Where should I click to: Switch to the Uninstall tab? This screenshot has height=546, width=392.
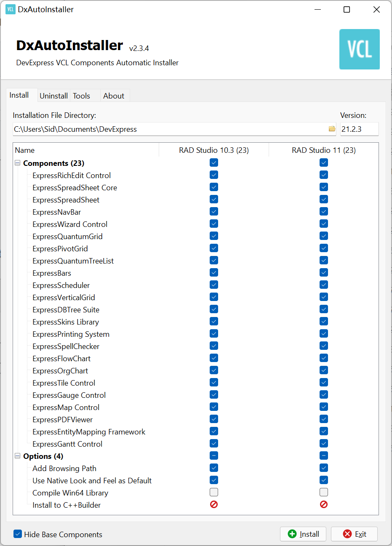[x=53, y=96]
